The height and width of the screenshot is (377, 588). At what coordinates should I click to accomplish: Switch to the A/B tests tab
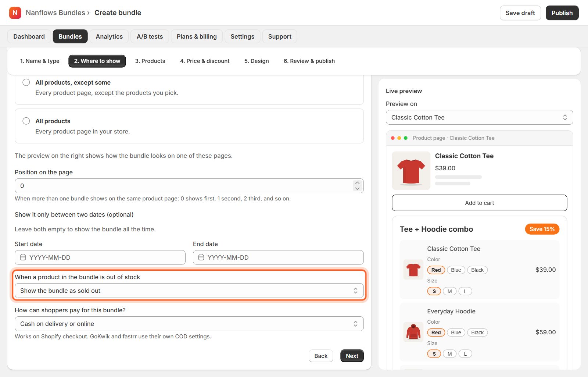(150, 36)
